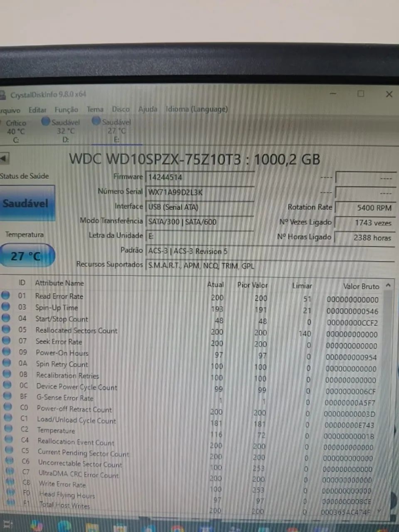Screen dimensions: 399x532
Task: Click the Limiar column header
Action: 302,286
